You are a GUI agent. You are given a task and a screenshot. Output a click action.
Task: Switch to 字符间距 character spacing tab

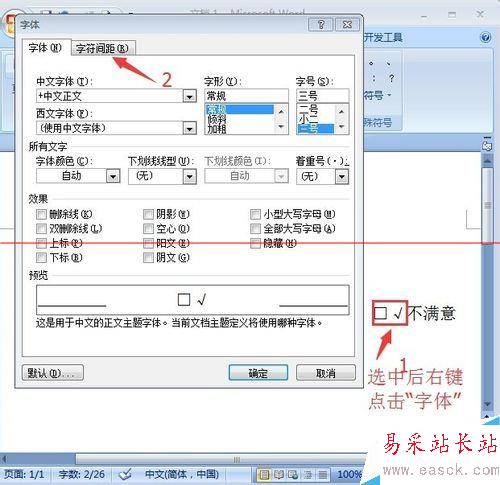click(102, 48)
